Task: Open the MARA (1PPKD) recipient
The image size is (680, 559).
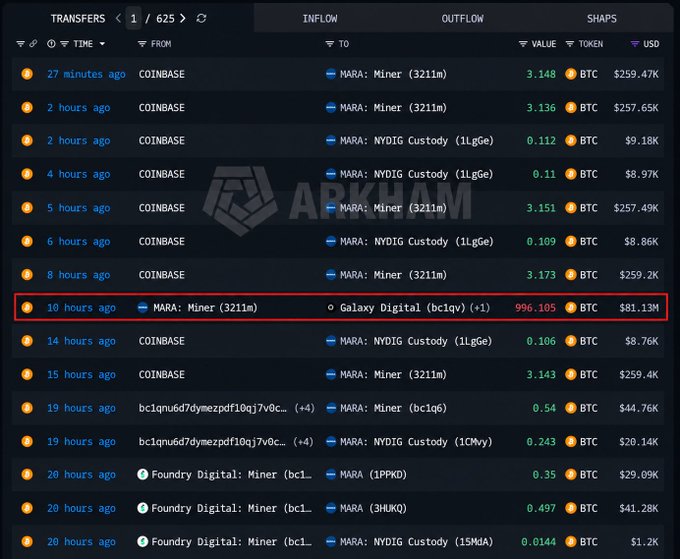Action: coord(373,474)
